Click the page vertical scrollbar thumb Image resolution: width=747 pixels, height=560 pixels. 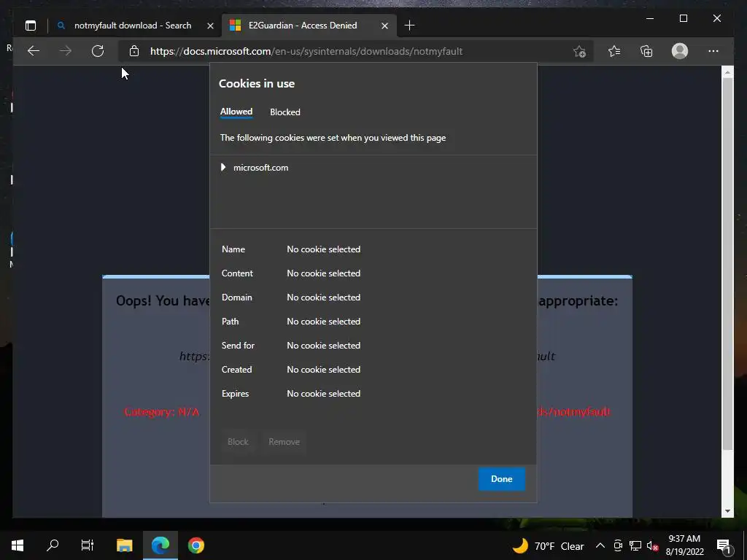[727, 262]
